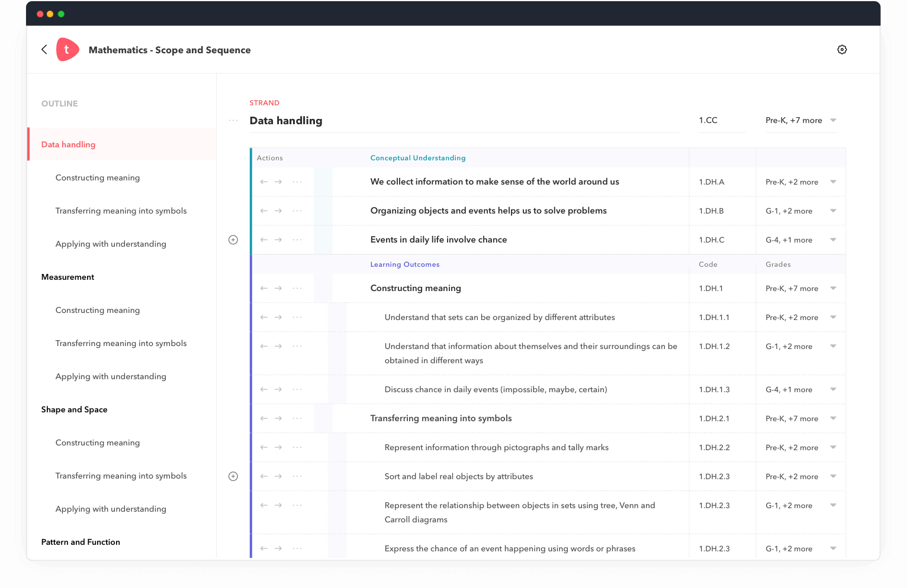This screenshot has height=588, width=907.
Task: Edit the strand code field 1.CC
Action: [x=721, y=120]
